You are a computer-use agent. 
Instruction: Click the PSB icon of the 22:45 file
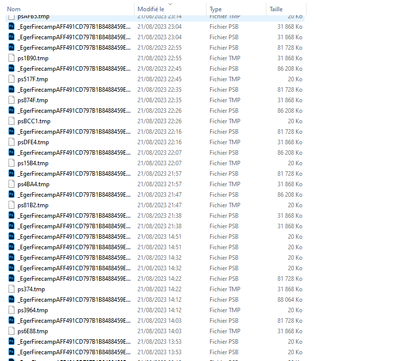pyautogui.click(x=12, y=68)
